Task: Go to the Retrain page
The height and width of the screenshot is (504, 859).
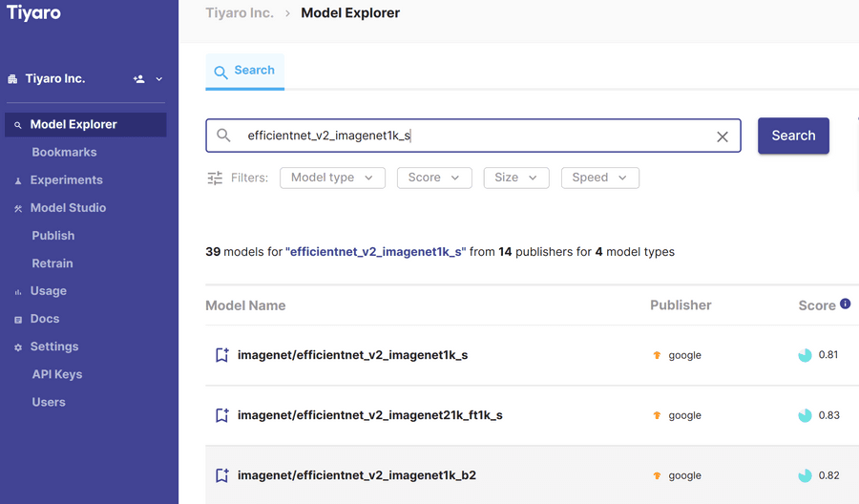Action: pos(52,263)
